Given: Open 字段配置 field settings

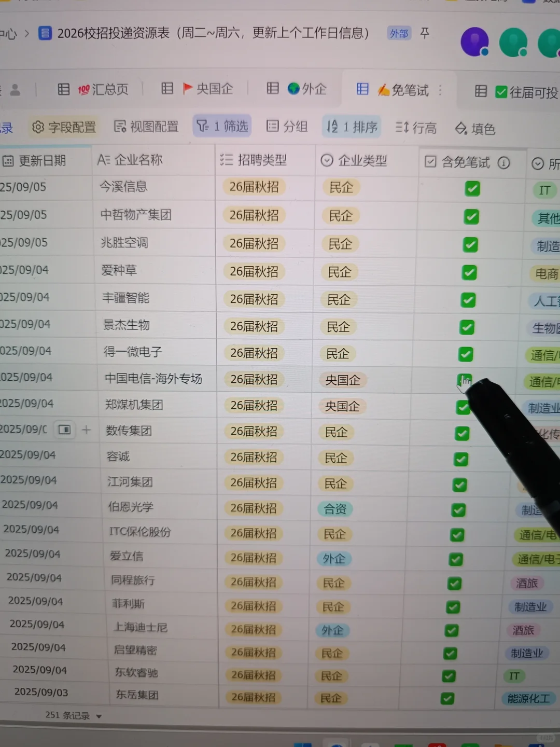Looking at the screenshot, I should (x=64, y=127).
